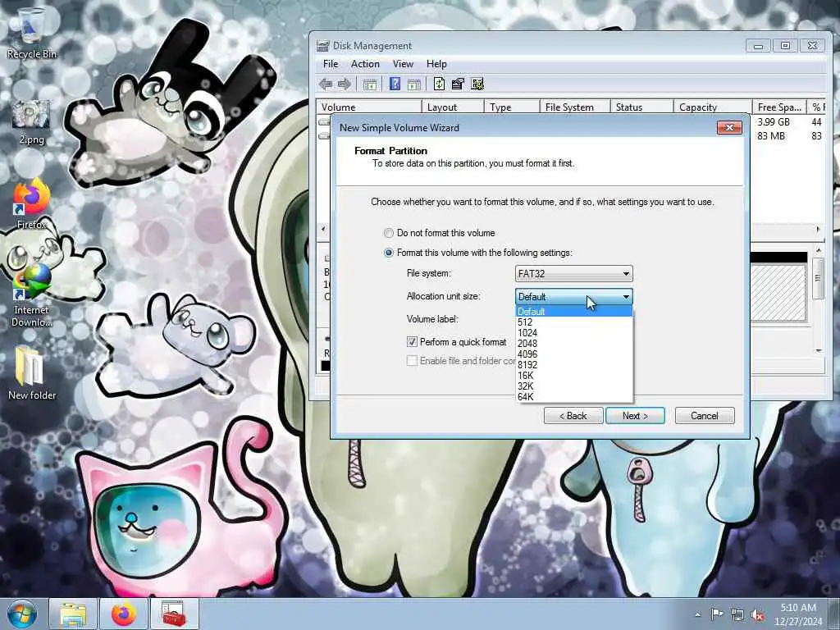Click the network tray icon
The width and height of the screenshot is (840, 630).
[x=737, y=614]
